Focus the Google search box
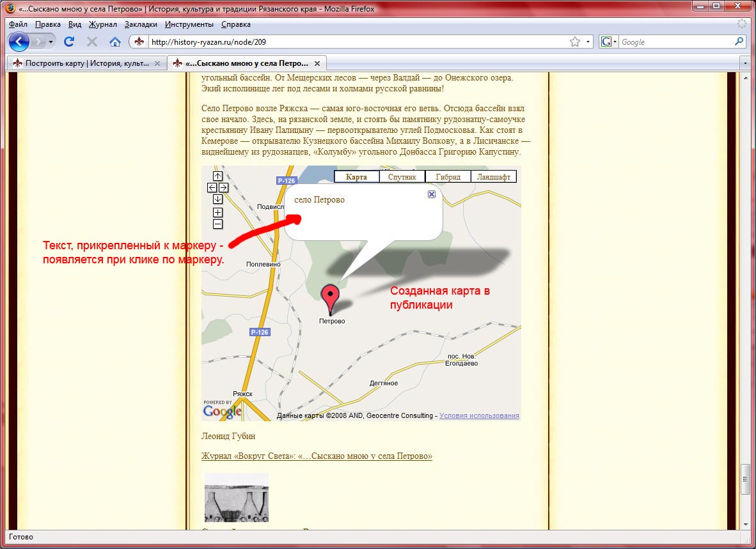 click(676, 42)
